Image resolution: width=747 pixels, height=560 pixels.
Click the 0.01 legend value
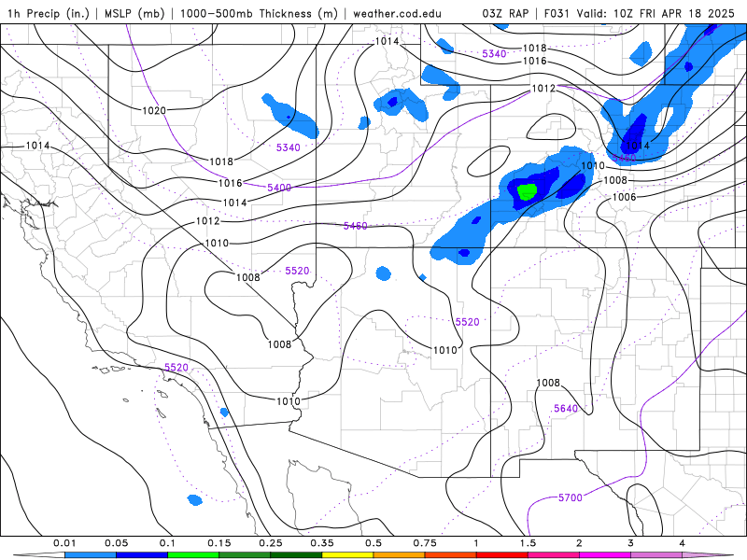point(64,543)
